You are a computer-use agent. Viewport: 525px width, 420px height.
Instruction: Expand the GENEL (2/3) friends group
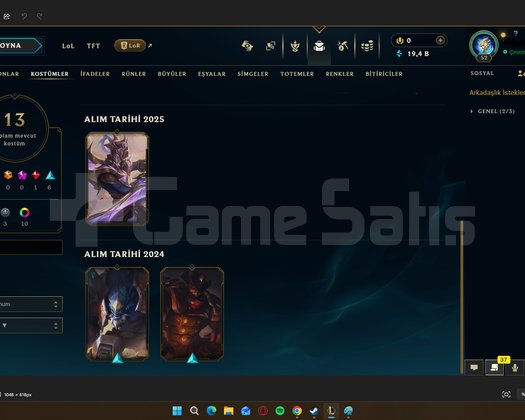[x=492, y=111]
